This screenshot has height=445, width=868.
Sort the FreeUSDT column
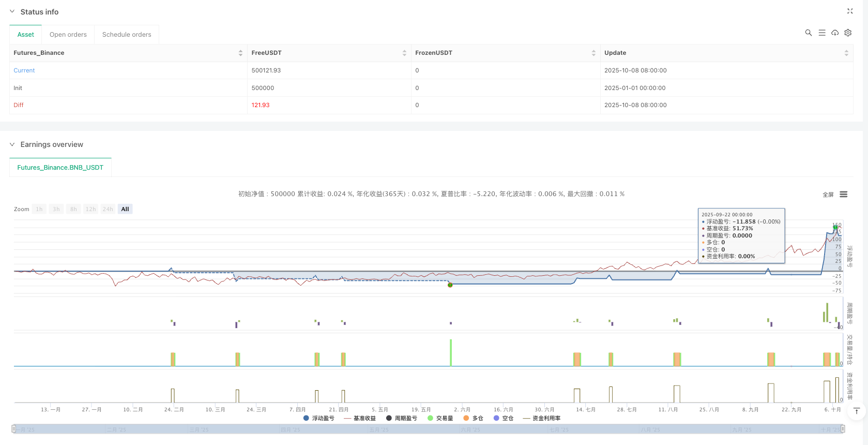pyautogui.click(x=404, y=53)
